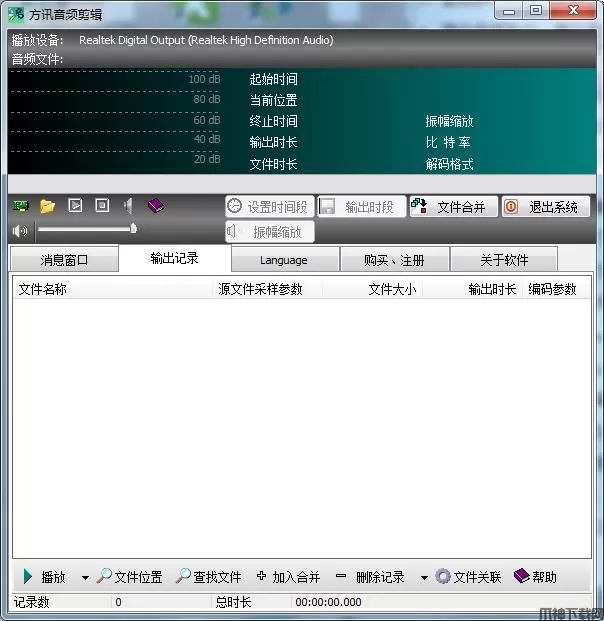
Task: Click 加入合并 plus button
Action: point(288,577)
